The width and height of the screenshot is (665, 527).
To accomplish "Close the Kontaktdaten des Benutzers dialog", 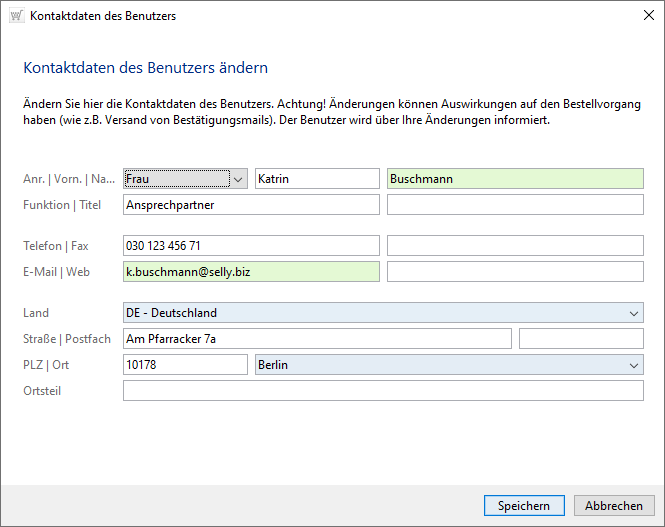I will [x=641, y=16].
